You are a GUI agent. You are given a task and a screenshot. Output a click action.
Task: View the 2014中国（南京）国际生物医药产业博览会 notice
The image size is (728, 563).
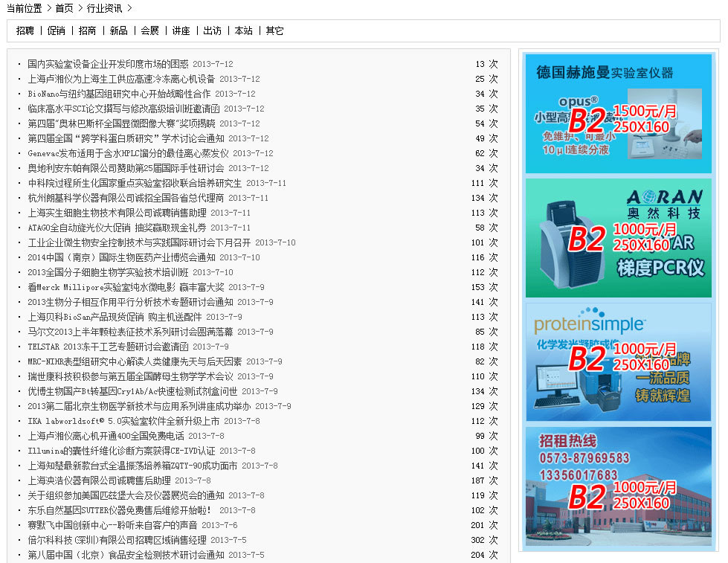121,257
